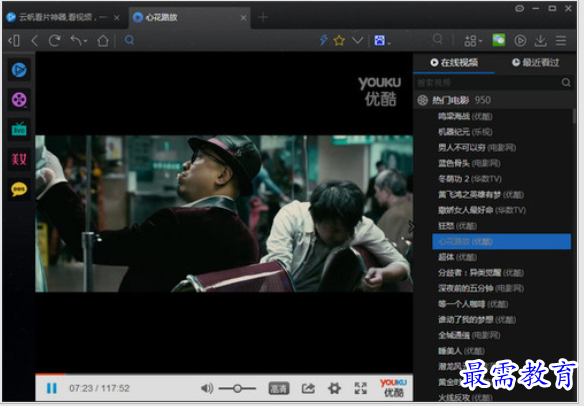Click the lightning speed-mode icon
Image resolution: width=584 pixels, height=406 pixels.
323,40
